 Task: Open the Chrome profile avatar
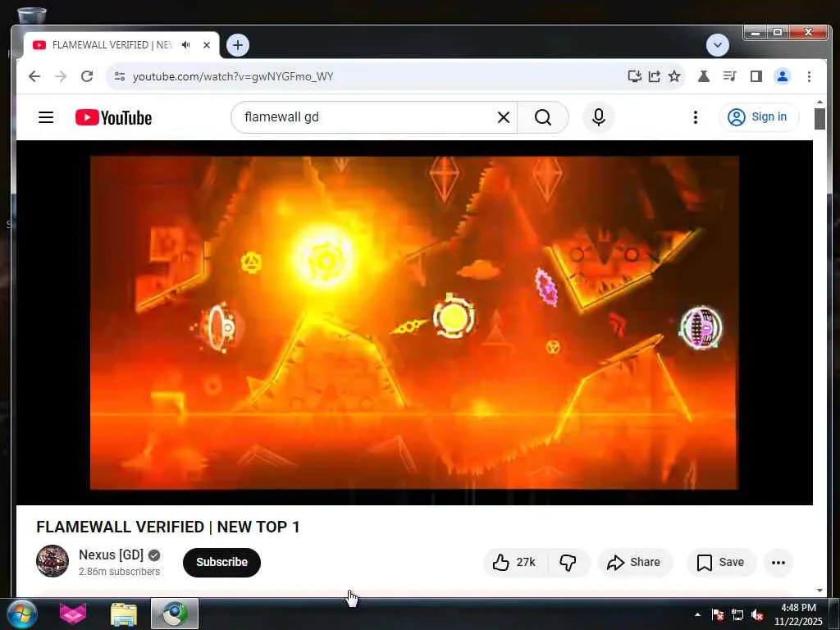coord(783,76)
